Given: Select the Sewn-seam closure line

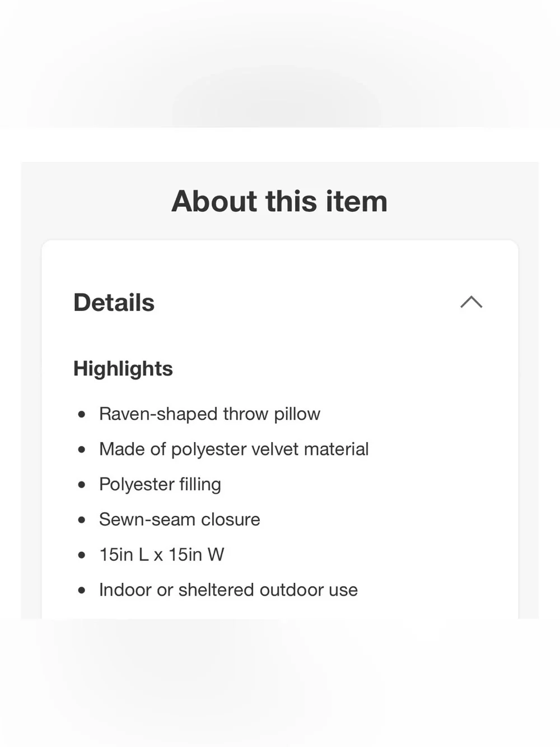Looking at the screenshot, I should coord(179,519).
